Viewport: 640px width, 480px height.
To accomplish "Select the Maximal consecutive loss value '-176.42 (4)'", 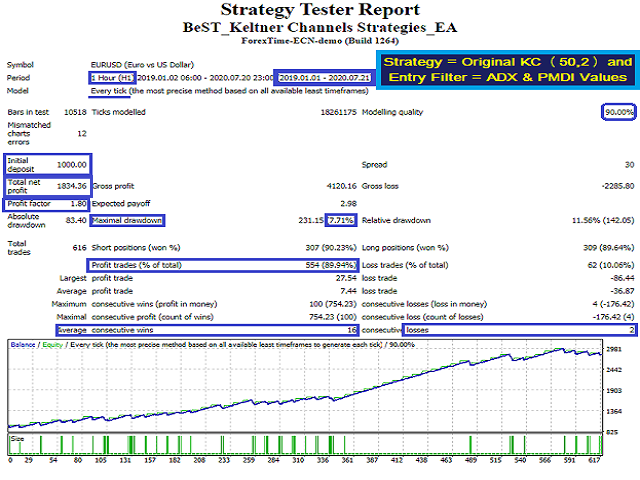I will (x=613, y=317).
